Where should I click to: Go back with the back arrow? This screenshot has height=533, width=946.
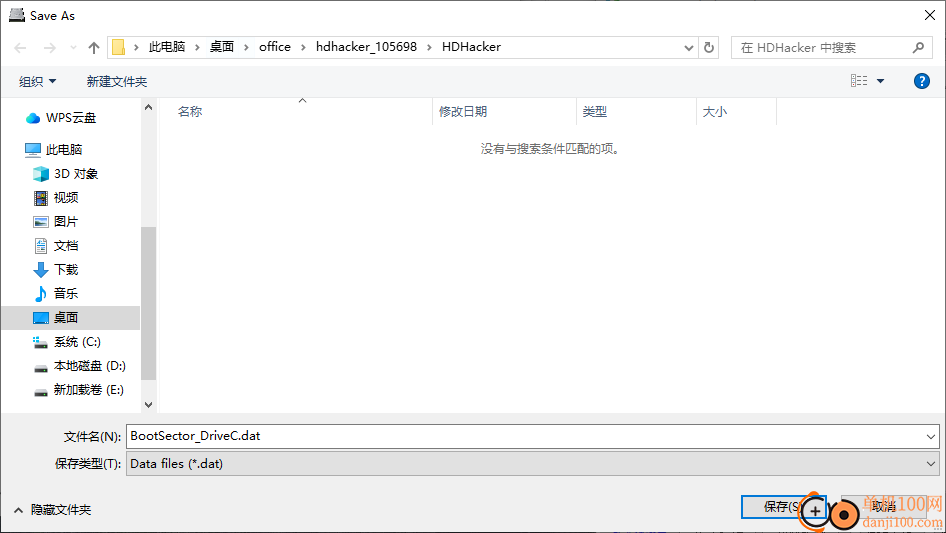(20, 48)
